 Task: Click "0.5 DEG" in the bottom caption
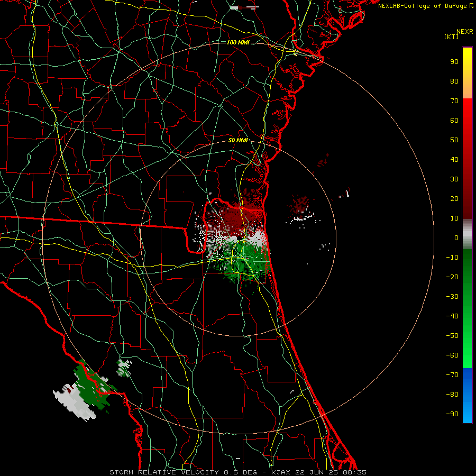(x=240, y=472)
